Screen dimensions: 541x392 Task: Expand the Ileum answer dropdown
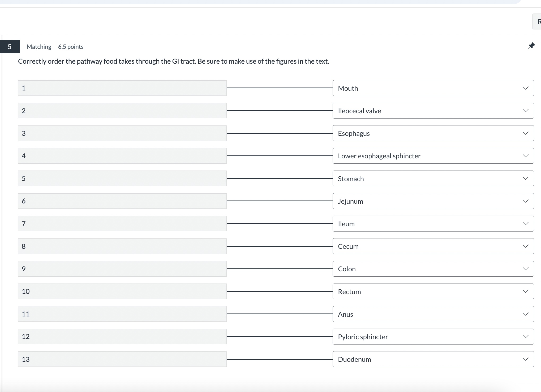point(526,223)
